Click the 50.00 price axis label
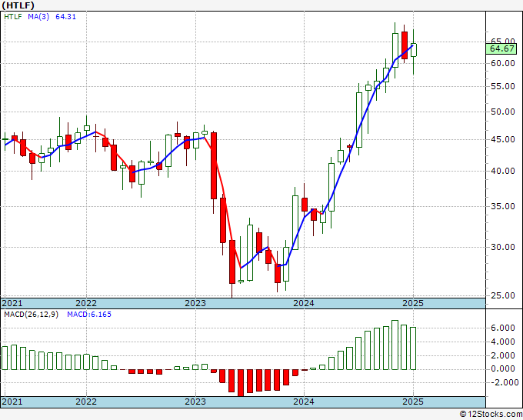The width and height of the screenshot is (523, 420). pyautogui.click(x=503, y=112)
